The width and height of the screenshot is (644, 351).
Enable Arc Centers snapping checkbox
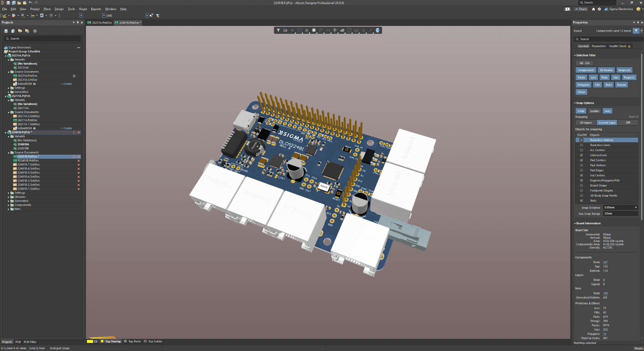[x=581, y=150]
